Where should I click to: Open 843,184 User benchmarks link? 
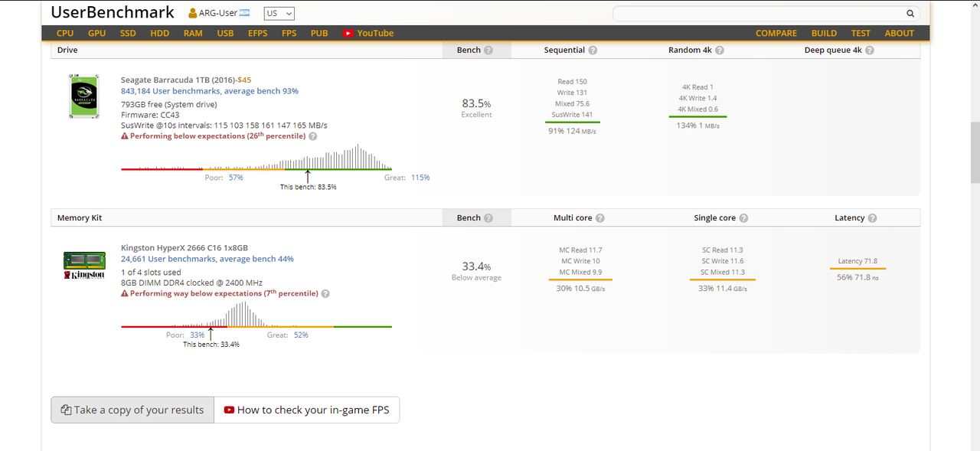(x=210, y=91)
